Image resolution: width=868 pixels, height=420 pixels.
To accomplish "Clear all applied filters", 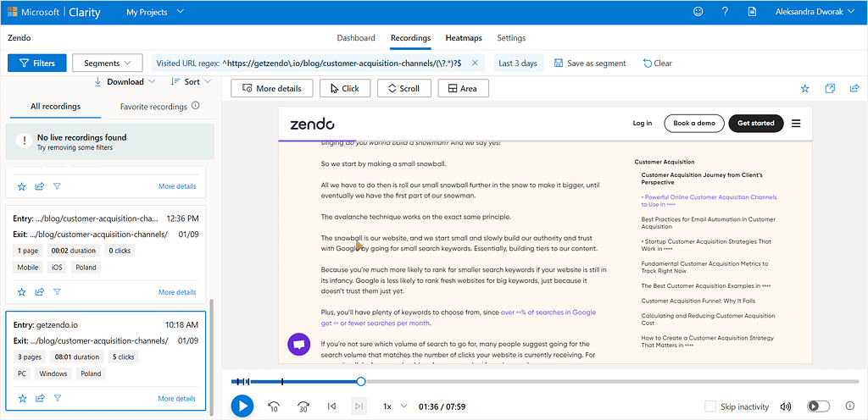I will tap(657, 63).
